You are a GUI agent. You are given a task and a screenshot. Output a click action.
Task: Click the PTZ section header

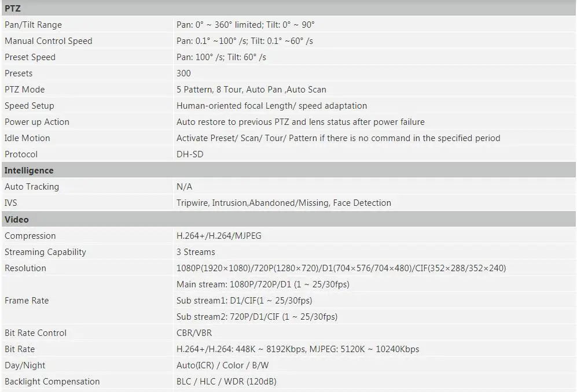288,8
